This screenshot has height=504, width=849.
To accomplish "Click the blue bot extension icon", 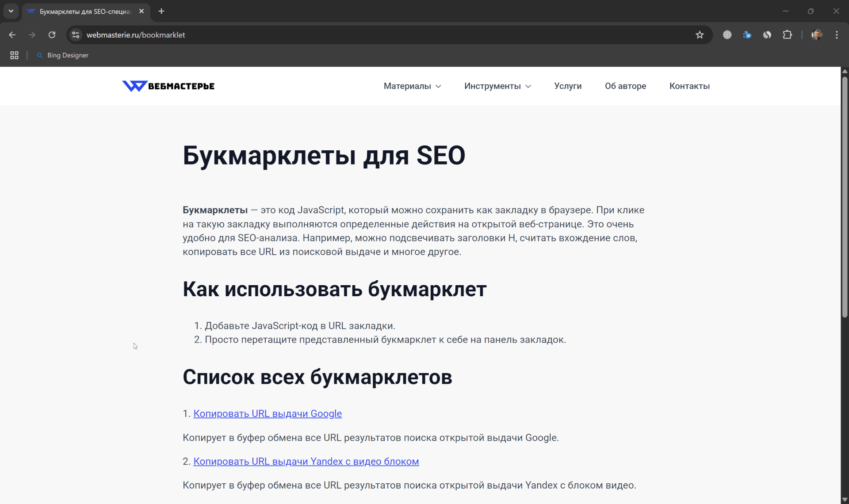I will coord(747,34).
